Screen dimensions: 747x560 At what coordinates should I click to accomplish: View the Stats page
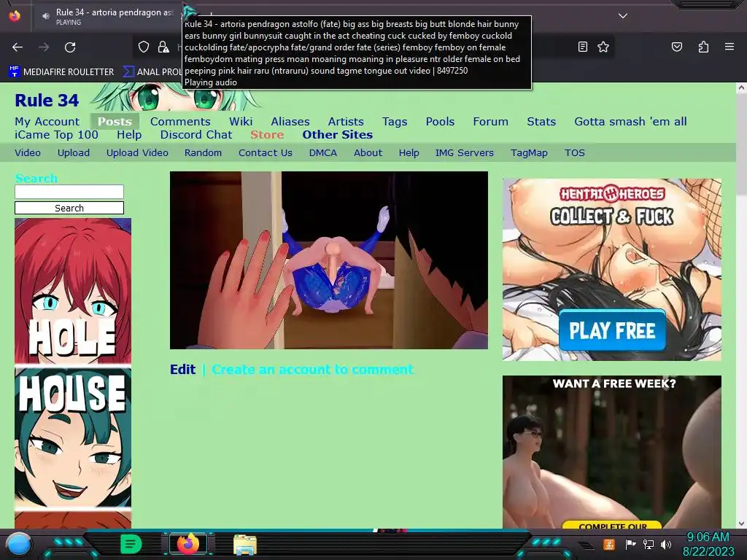click(541, 122)
